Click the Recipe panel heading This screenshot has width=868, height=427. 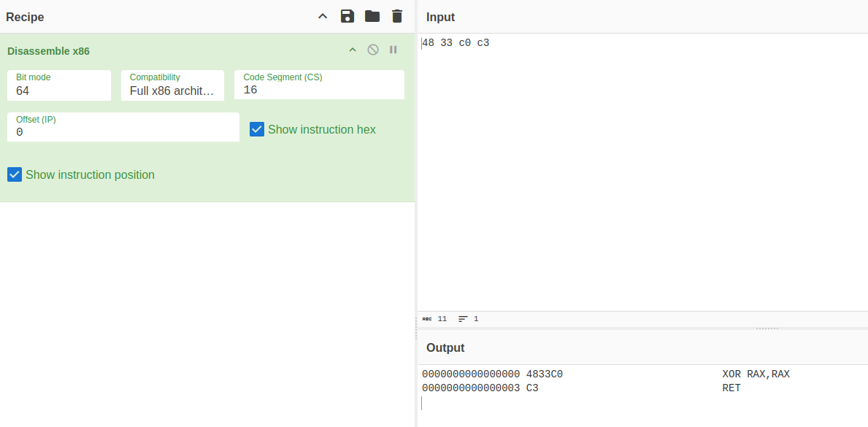(25, 18)
